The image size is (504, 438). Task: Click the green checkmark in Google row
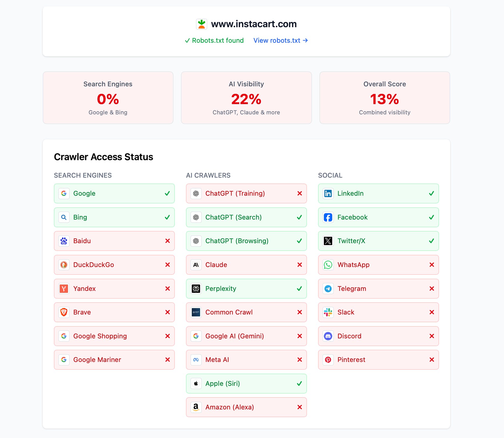tap(167, 193)
